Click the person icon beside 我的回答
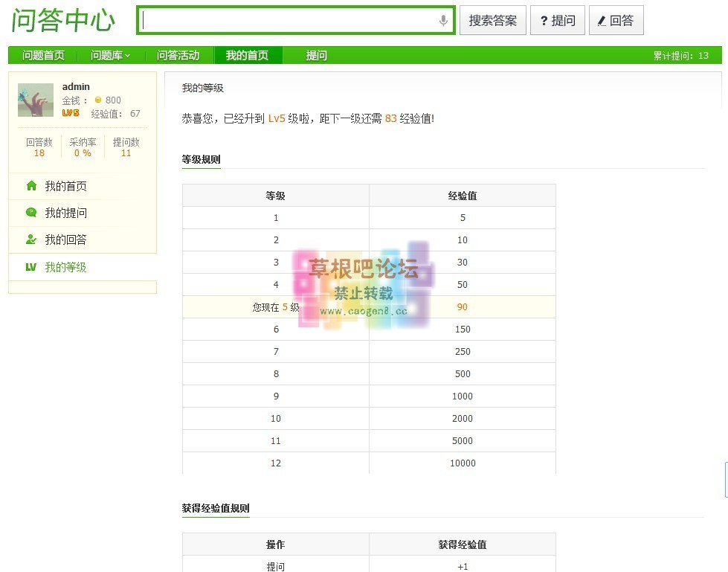The width and height of the screenshot is (728, 572). point(31,240)
